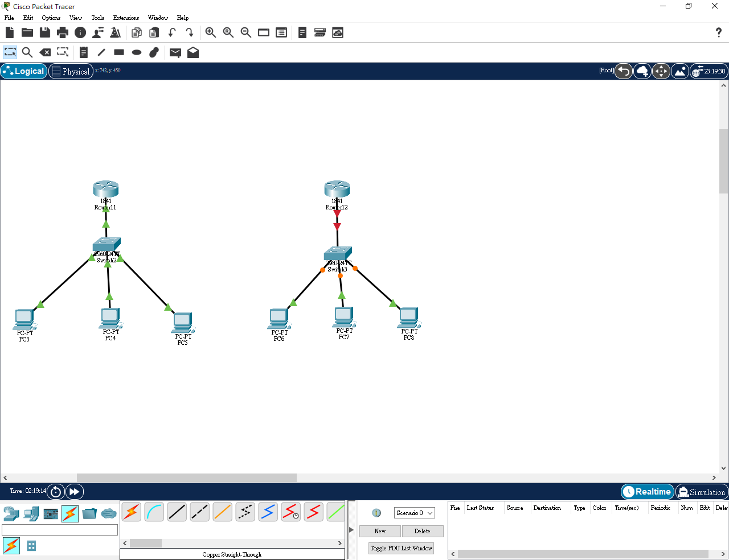Click the Add Complex PDU open envelope
The width and height of the screenshot is (729, 560).
(193, 52)
